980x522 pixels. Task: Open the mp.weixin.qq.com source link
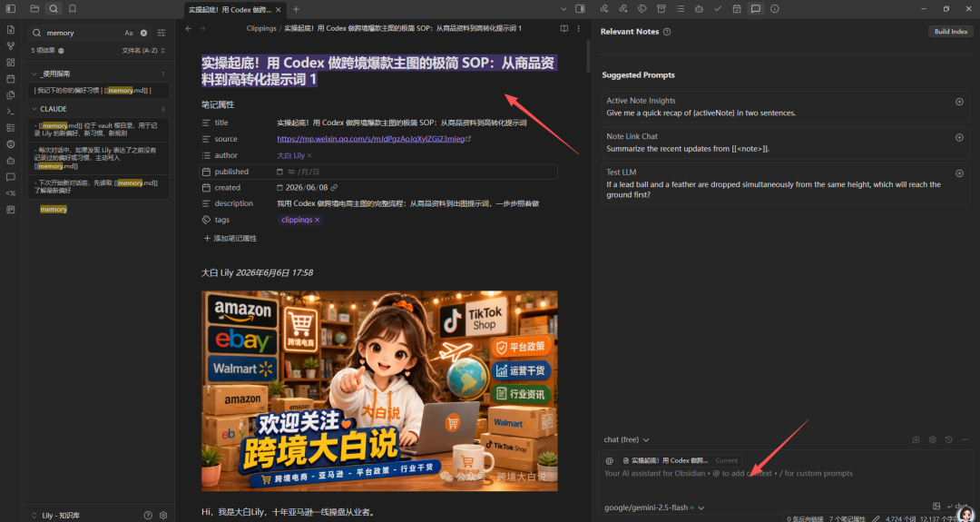tap(371, 139)
